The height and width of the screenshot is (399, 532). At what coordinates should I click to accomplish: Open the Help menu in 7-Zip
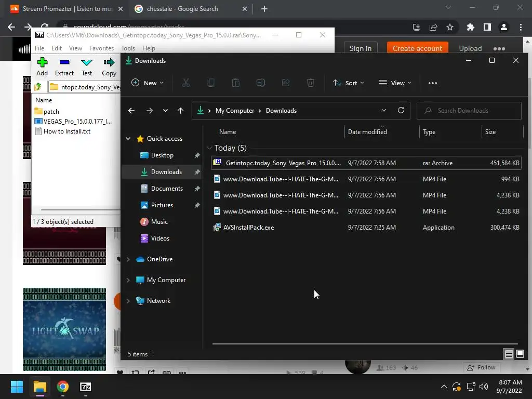[x=149, y=48]
